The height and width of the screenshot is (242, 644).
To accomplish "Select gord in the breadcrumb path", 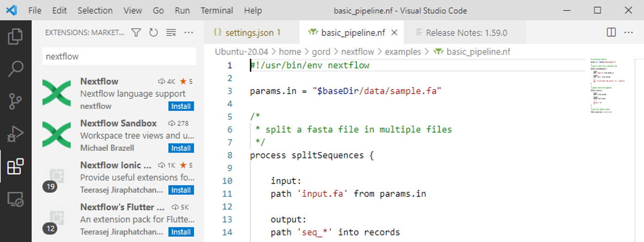I will pyautogui.click(x=322, y=52).
